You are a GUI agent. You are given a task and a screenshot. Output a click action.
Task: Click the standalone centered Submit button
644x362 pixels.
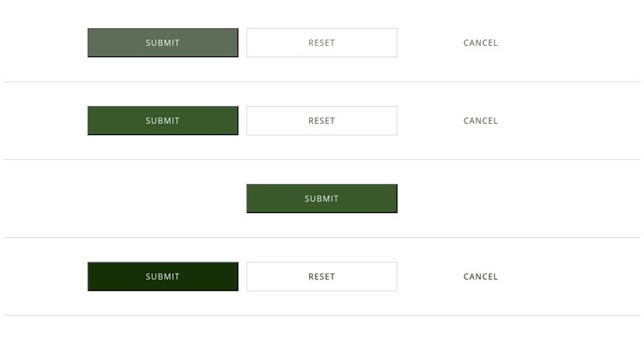click(x=321, y=199)
